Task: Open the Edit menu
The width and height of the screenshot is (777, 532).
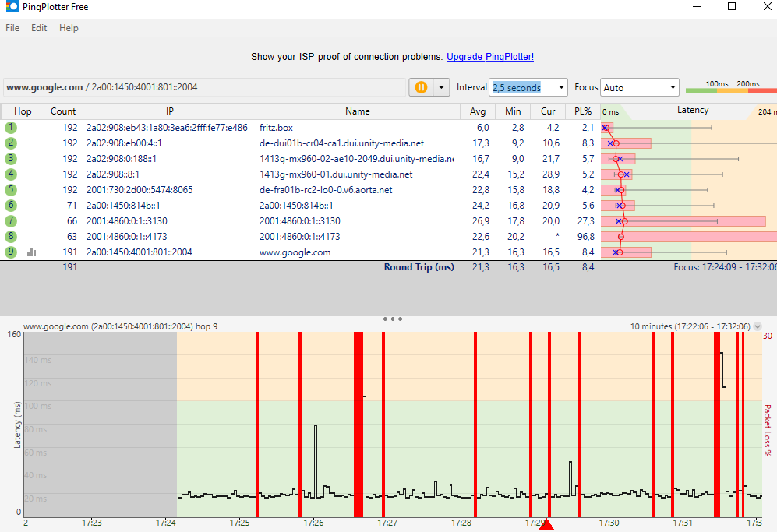Action: pos(39,28)
